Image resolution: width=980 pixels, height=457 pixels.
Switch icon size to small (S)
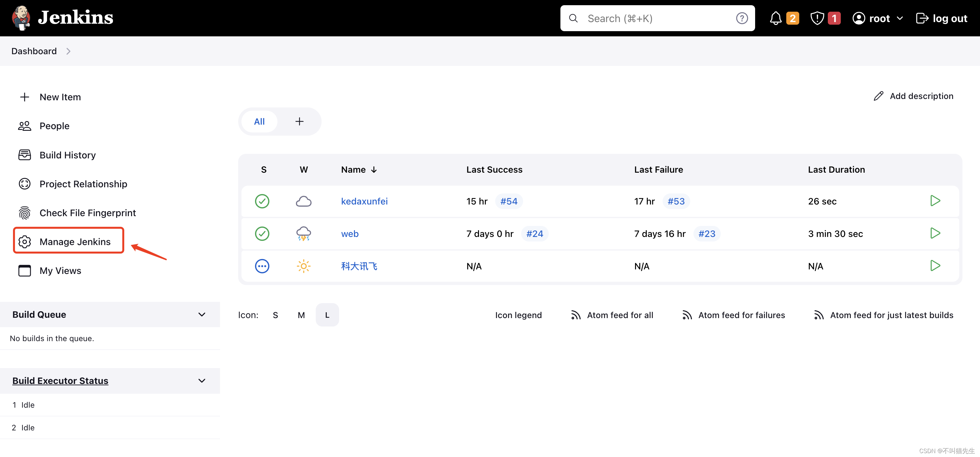(275, 315)
